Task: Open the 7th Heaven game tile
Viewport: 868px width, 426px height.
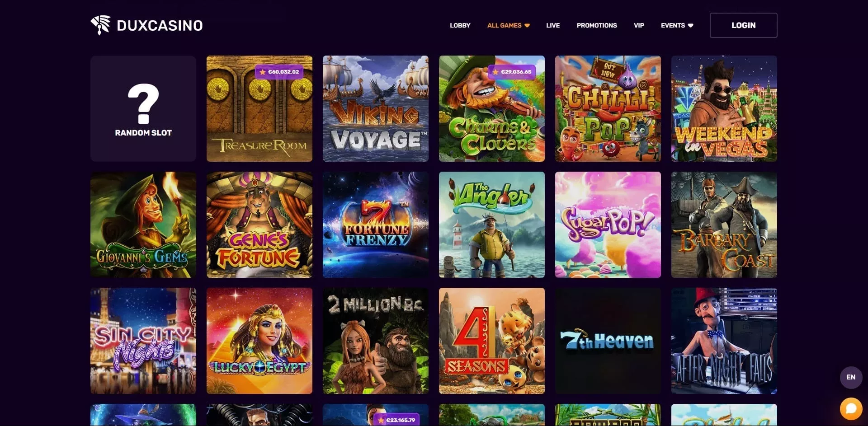Action: (x=608, y=341)
